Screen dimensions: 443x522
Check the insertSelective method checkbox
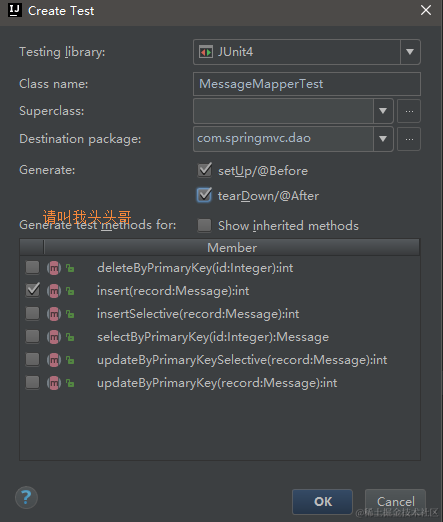click(33, 313)
